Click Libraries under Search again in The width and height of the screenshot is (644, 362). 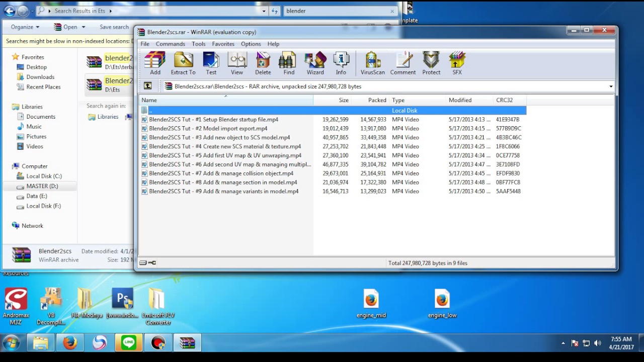click(x=103, y=117)
